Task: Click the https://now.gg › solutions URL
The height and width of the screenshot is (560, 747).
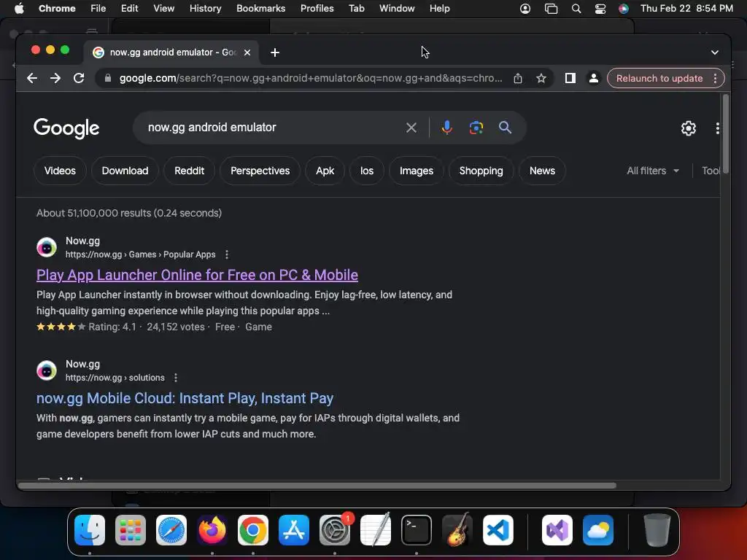Action: 115,378
